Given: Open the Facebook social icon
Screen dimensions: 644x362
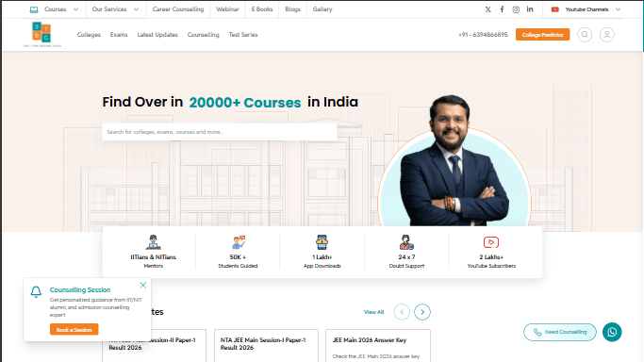Looking at the screenshot, I should click(x=502, y=9).
